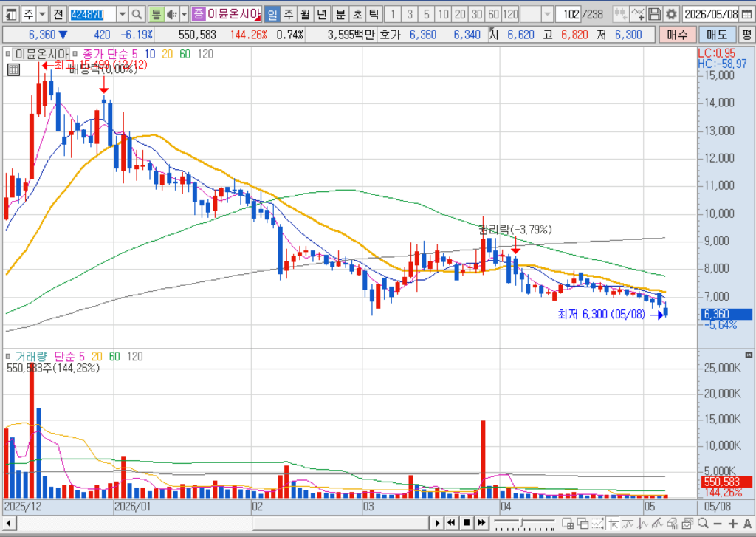
Task: Switch to the weekly 주 chart period tab
Action: 289,15
